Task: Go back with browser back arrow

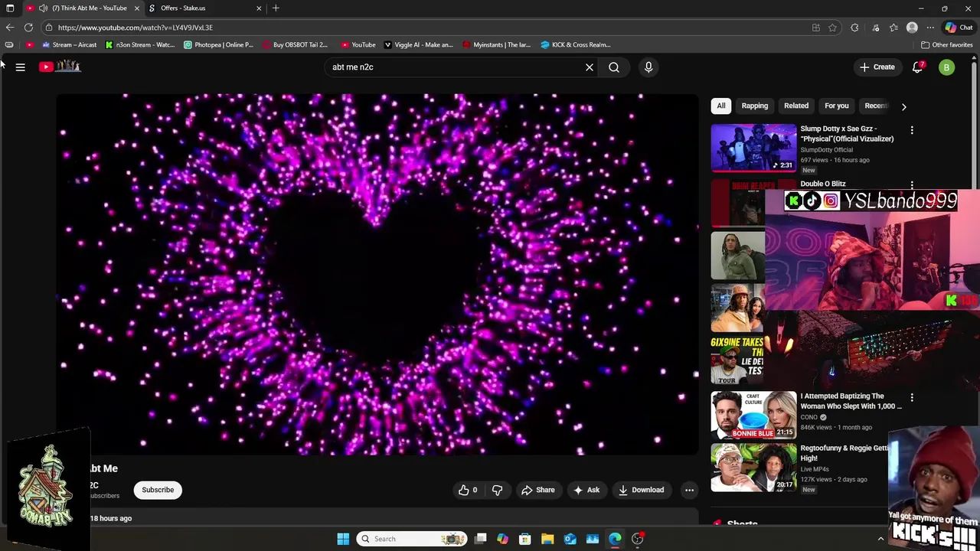Action: click(x=10, y=28)
